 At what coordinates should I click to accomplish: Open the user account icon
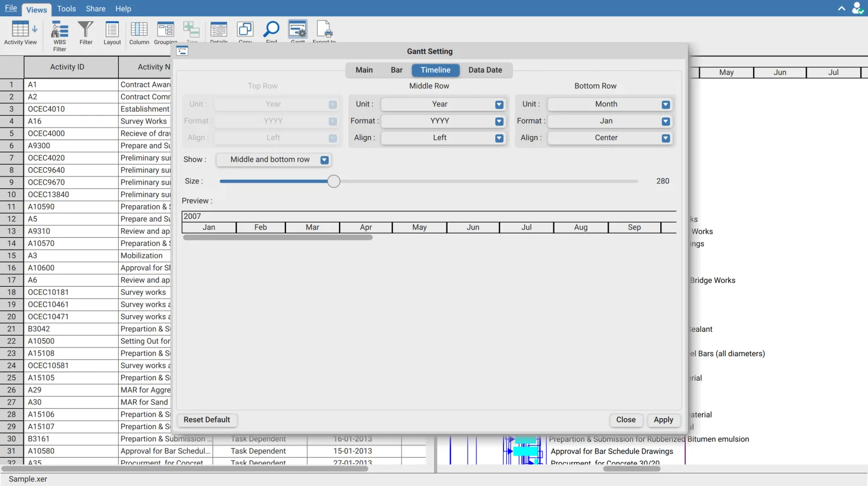857,8
